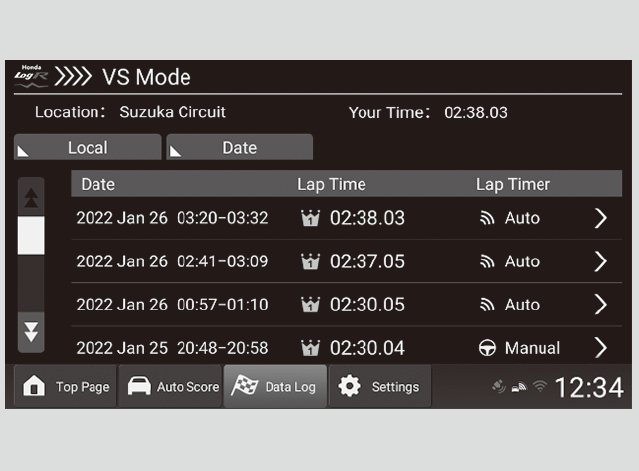Open details arrow for the Manual lap
639x471 pixels.
[x=600, y=348]
